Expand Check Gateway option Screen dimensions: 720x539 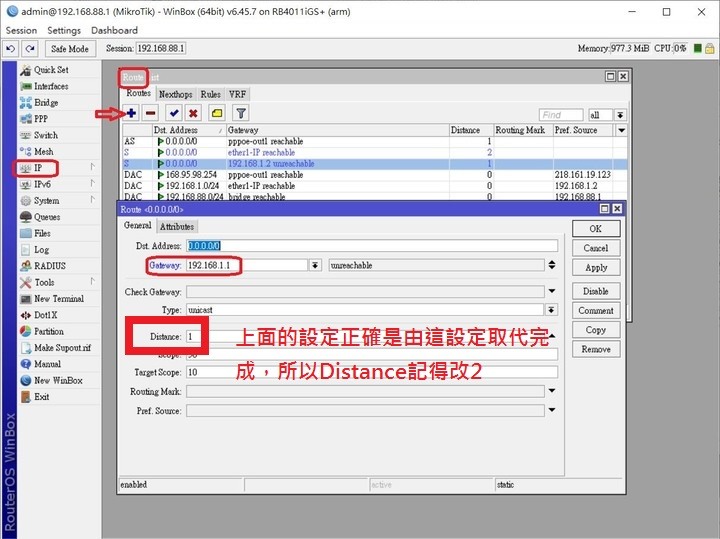552,291
